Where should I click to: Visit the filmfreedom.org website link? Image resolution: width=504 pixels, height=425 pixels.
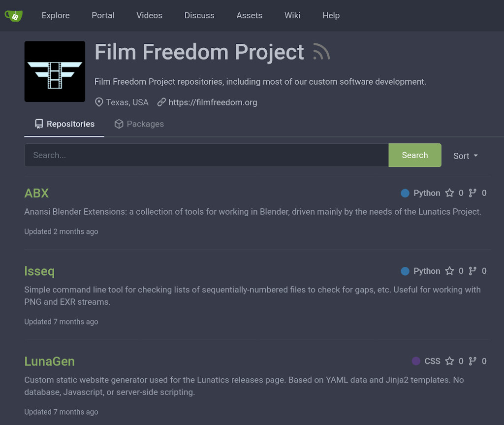click(213, 102)
